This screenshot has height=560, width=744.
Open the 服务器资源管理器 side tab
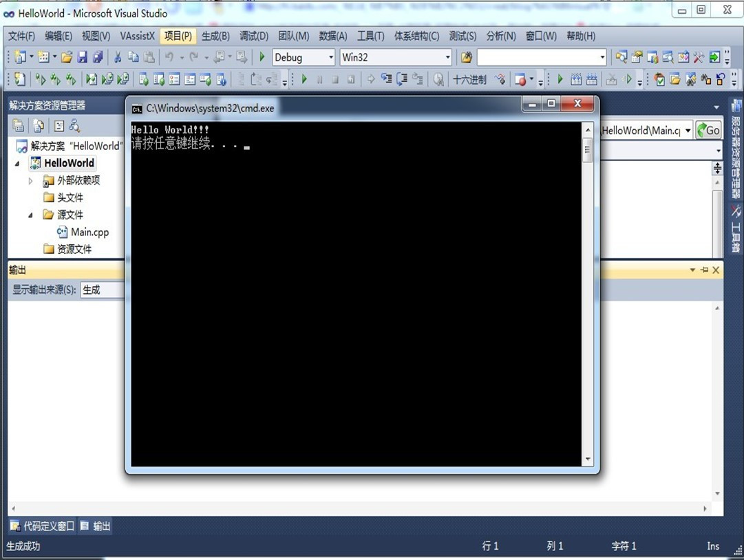[x=736, y=149]
